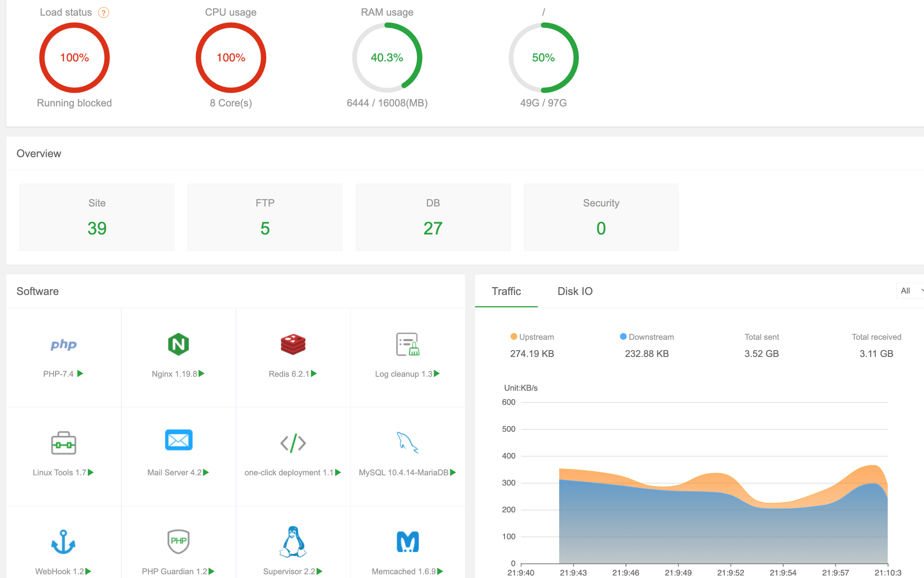The width and height of the screenshot is (924, 578).
Task: Open the Site count card showing 39
Action: [97, 217]
